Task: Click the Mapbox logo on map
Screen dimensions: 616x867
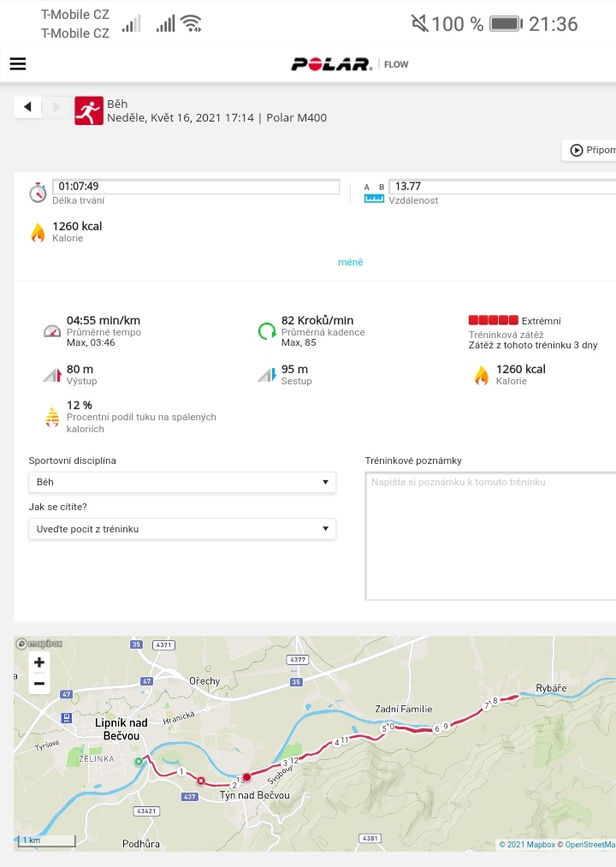Action: tap(38, 644)
